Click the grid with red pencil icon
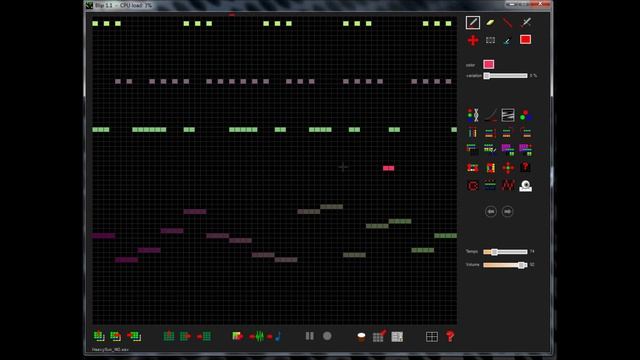This screenshot has width=640, height=360. (379, 336)
